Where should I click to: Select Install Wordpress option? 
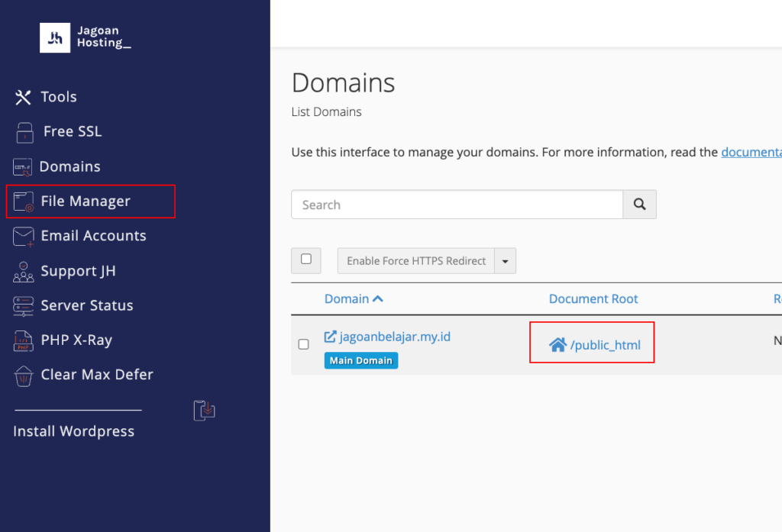pos(73,431)
